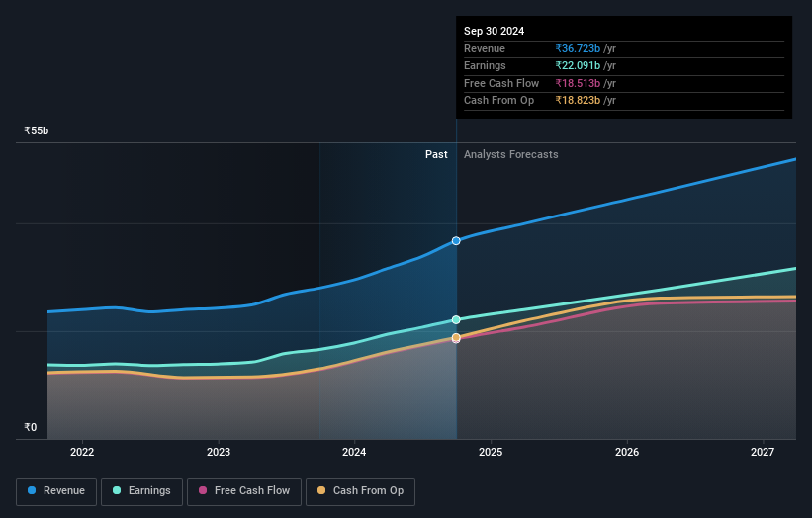Click the 2025 x-axis label

pos(491,453)
